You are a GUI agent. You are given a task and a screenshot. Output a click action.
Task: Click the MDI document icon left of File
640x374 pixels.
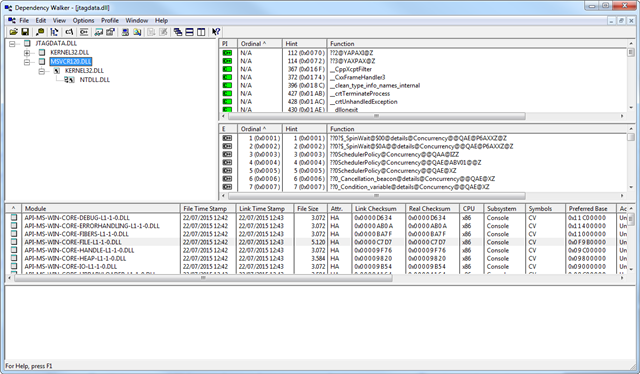(x=12, y=20)
